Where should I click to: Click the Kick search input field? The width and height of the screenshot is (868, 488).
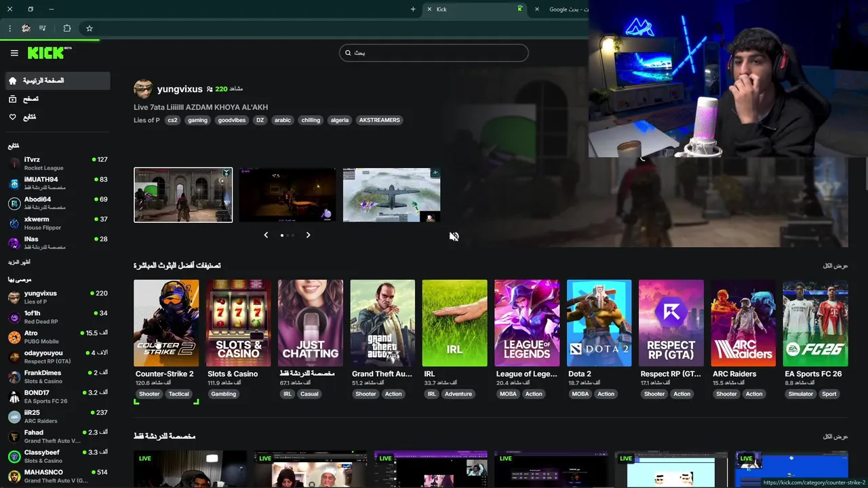tap(434, 53)
